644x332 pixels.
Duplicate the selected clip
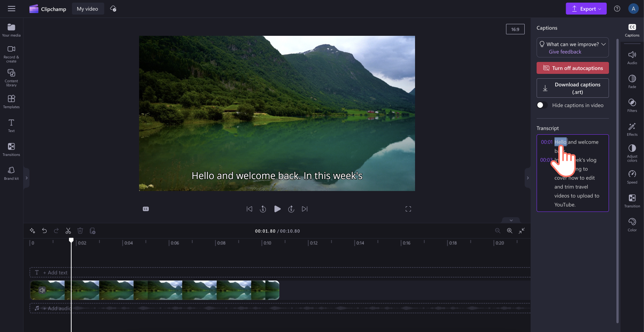click(x=92, y=231)
